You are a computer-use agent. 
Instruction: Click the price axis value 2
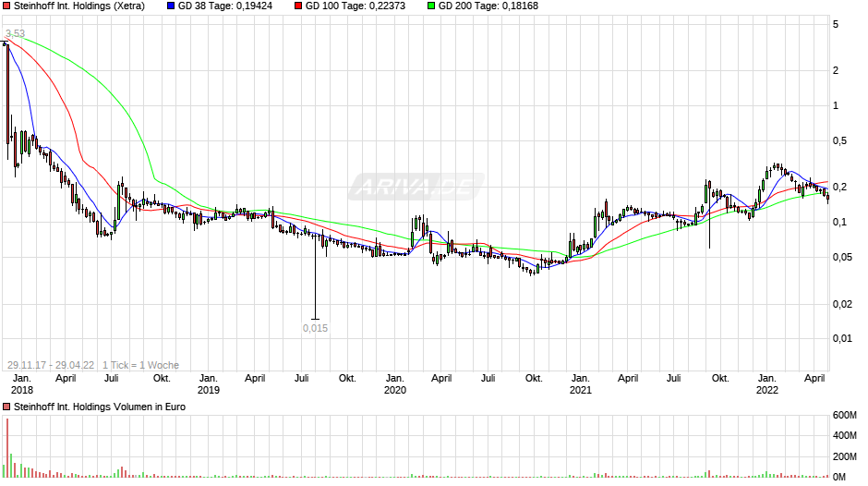tap(836, 70)
